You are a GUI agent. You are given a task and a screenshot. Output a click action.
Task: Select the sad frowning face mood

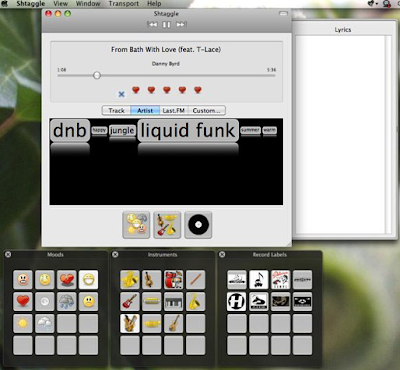click(88, 301)
